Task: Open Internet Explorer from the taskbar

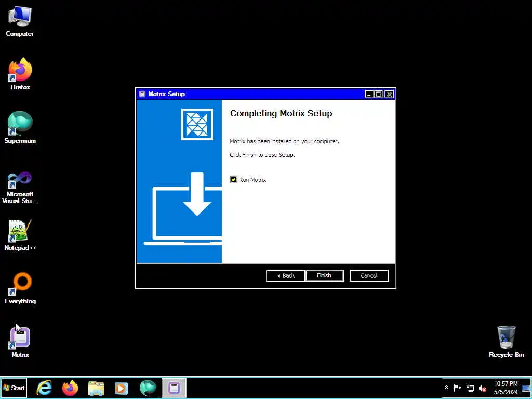Action: tap(44, 388)
